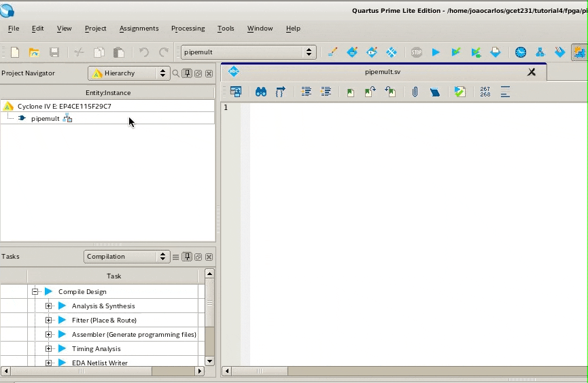Expand the EDA Netlist Writer task
588x383 pixels.
48,363
